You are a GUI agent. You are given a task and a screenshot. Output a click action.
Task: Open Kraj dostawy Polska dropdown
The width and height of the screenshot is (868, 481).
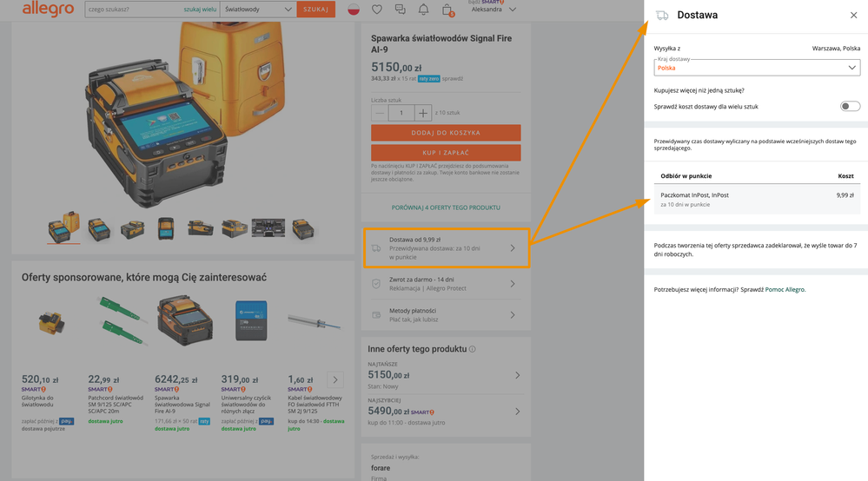pos(757,68)
